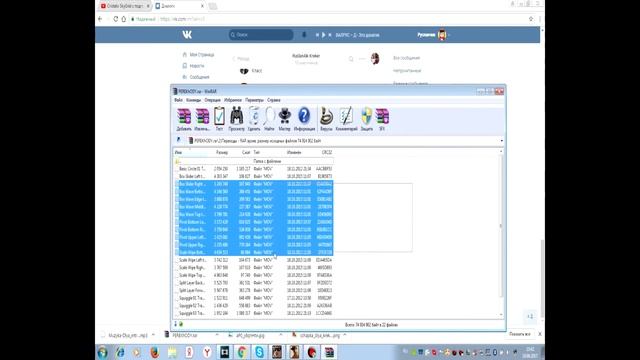Open PEREXHODY.rar in downloads bar
The height and width of the screenshot is (360, 640).
[184, 335]
